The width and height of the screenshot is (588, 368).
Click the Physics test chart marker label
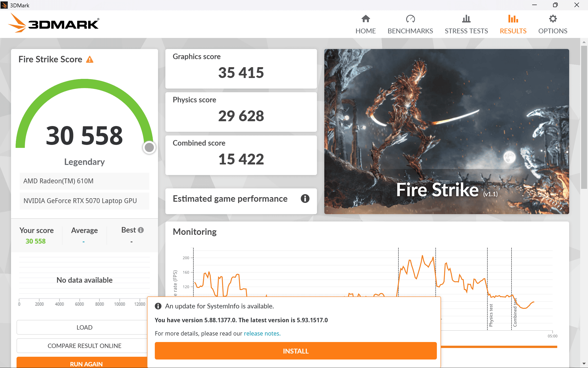coord(491,315)
